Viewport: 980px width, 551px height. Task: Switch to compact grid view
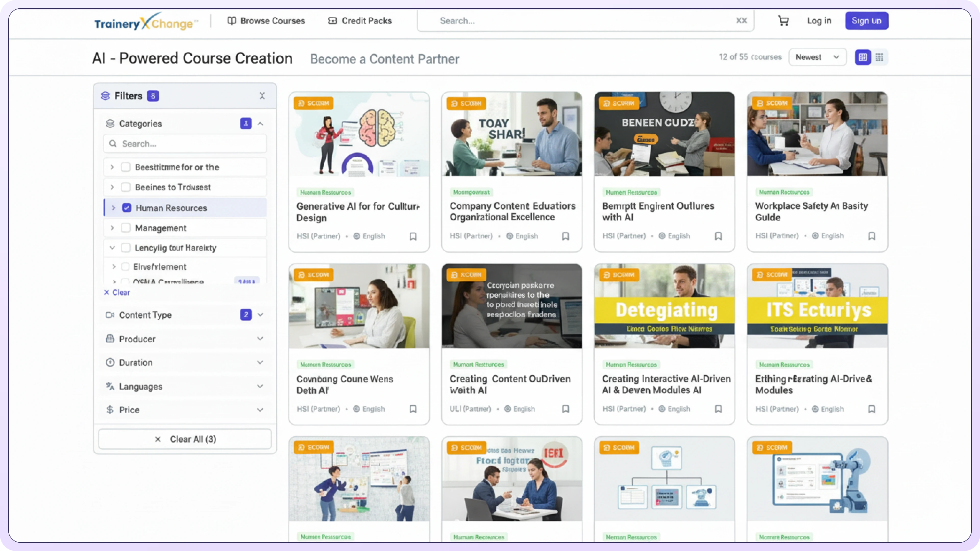[879, 57]
